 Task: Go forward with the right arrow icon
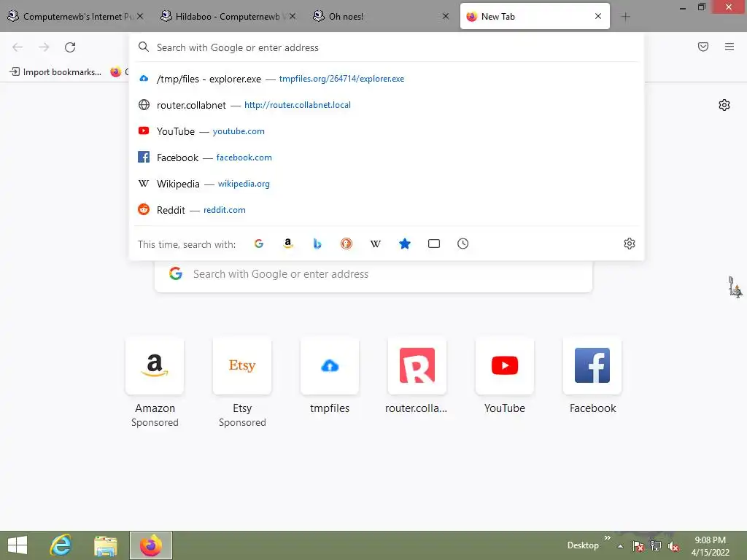tap(44, 47)
